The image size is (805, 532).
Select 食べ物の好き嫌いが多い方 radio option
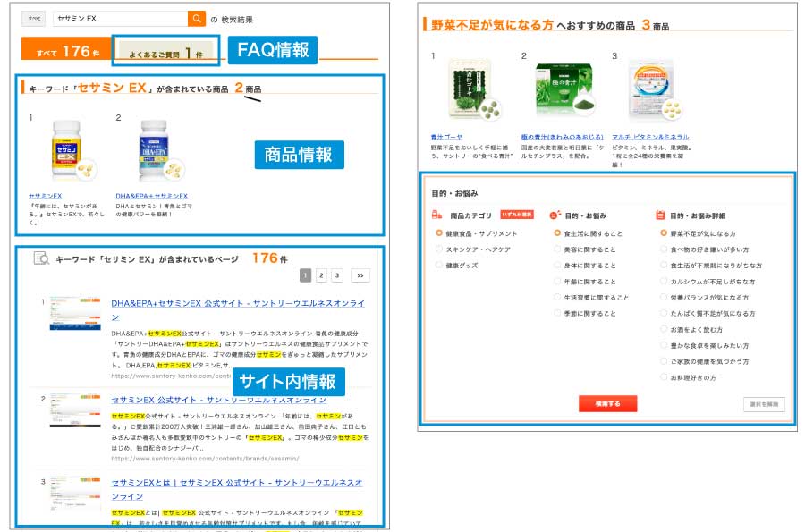click(664, 249)
